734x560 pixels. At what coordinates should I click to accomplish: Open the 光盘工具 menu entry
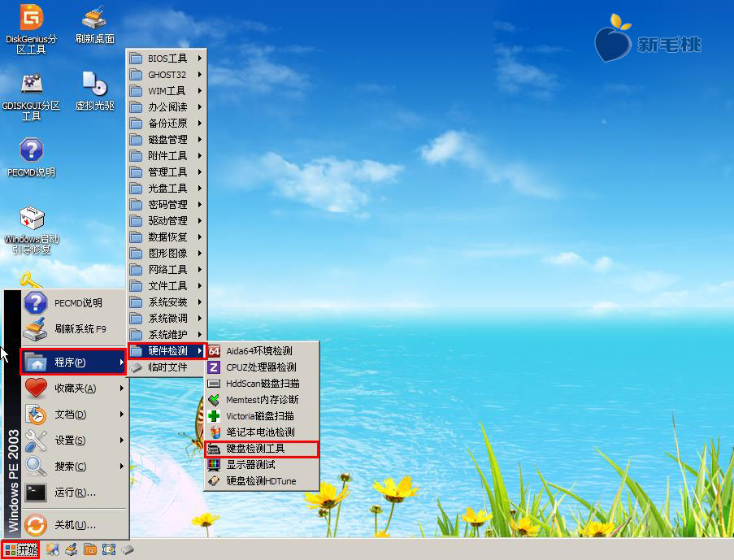[167, 189]
